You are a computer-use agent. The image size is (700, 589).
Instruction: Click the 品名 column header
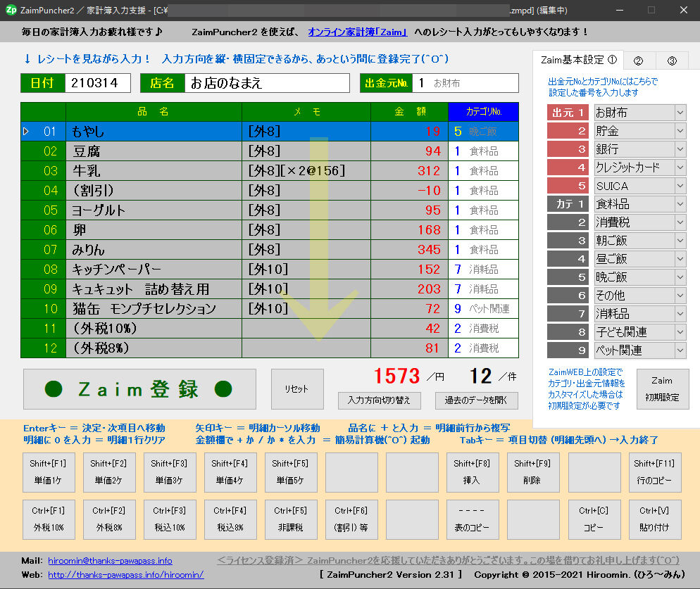(154, 112)
